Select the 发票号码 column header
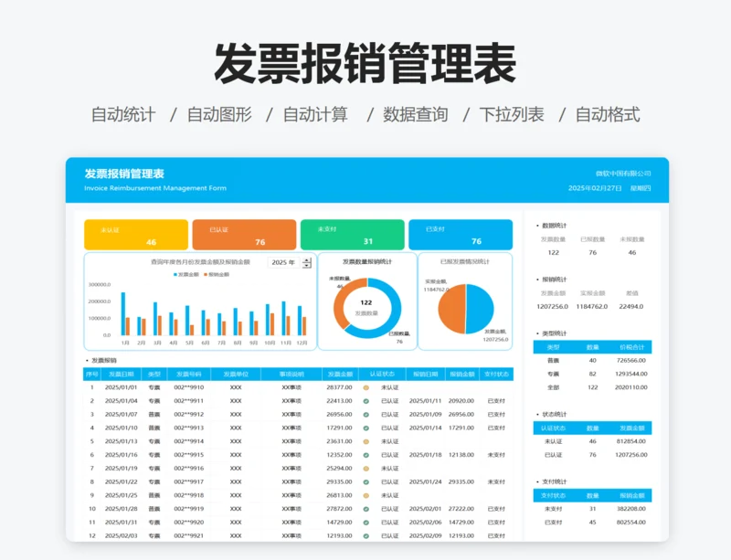Image resolution: width=731 pixels, height=560 pixels. pos(189,374)
